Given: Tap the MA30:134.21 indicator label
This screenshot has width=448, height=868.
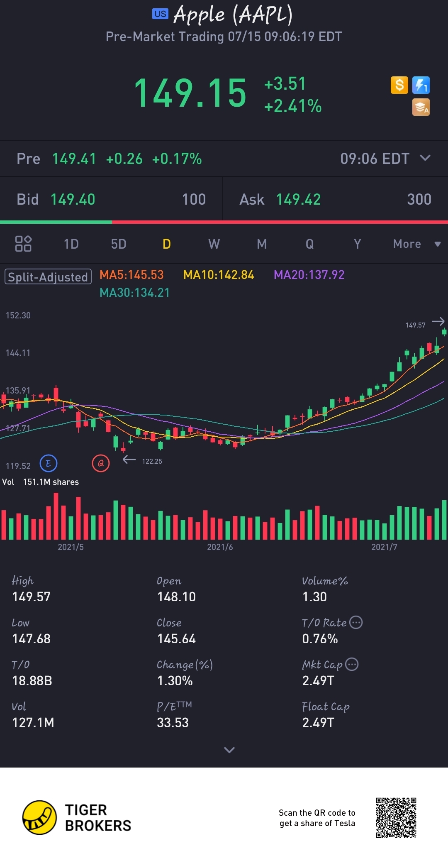Looking at the screenshot, I should [135, 293].
